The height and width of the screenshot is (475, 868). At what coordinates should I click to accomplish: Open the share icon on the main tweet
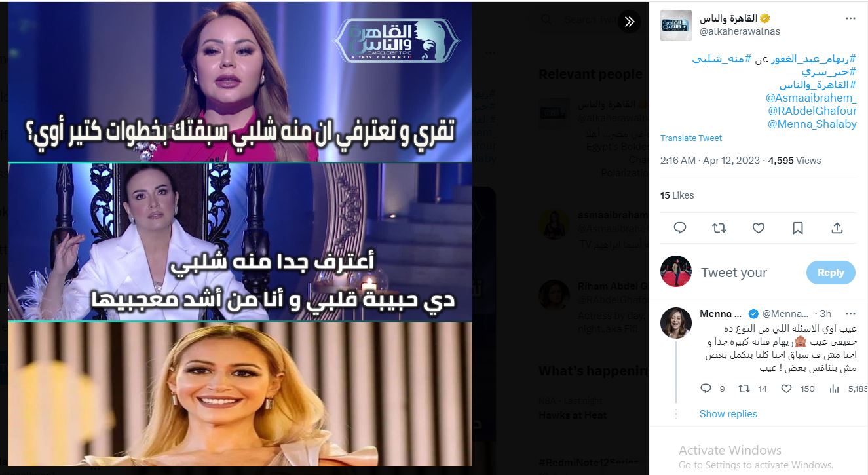[x=837, y=228]
